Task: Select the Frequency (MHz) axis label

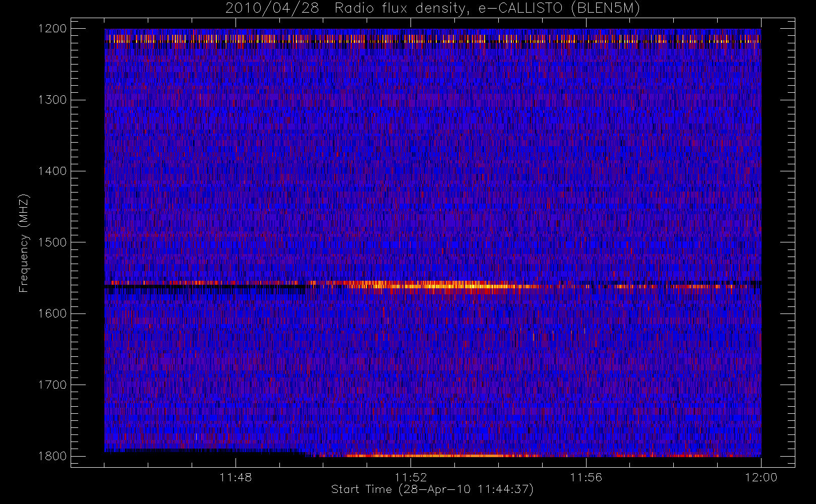Action: pyautogui.click(x=23, y=243)
